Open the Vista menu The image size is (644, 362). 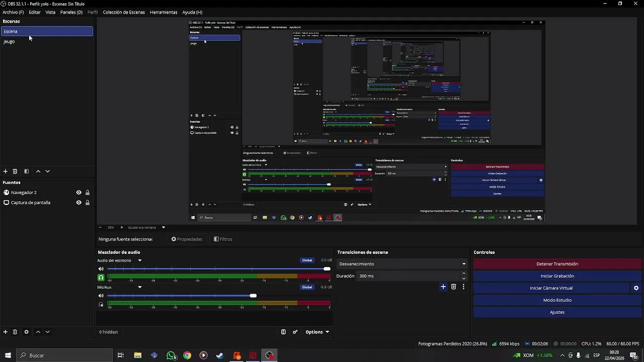coord(50,12)
